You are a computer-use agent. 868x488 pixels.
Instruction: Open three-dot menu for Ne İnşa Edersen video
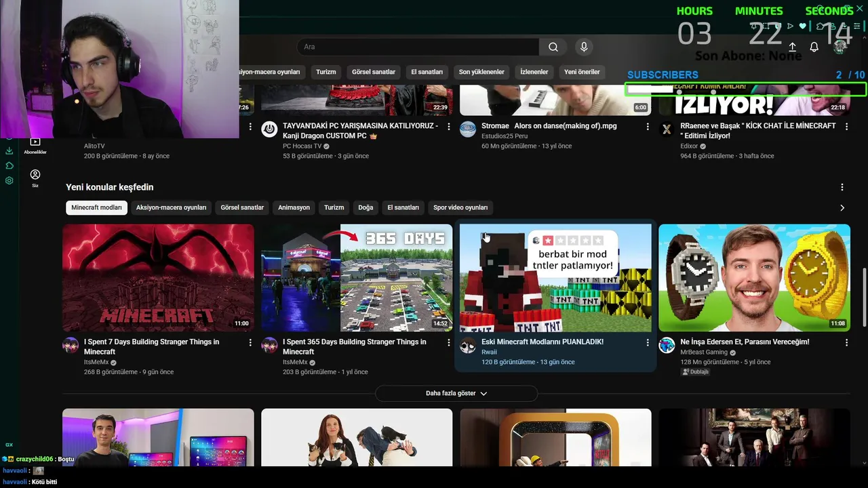point(846,343)
